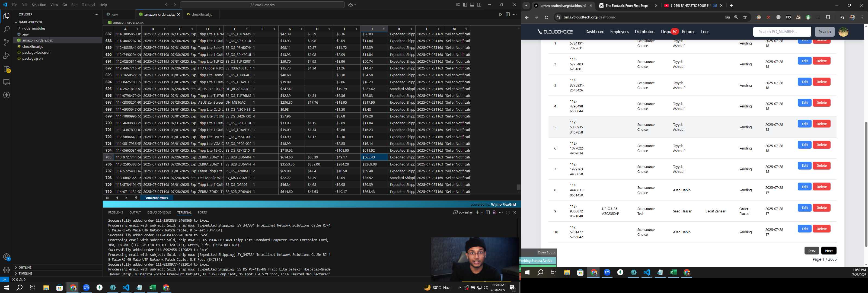Viewport: 868px width, 293px height.
Task: Open the Accounts icon in VS Code activity bar
Action: 7,257
